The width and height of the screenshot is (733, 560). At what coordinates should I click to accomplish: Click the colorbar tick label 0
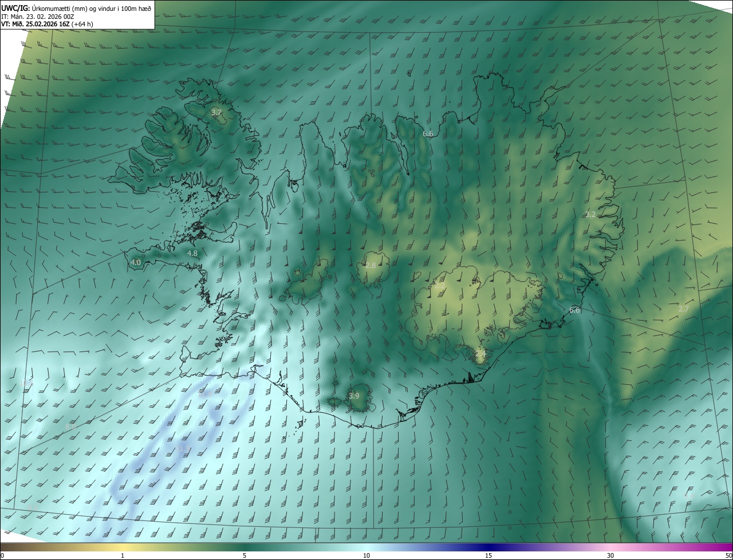(x=2, y=555)
